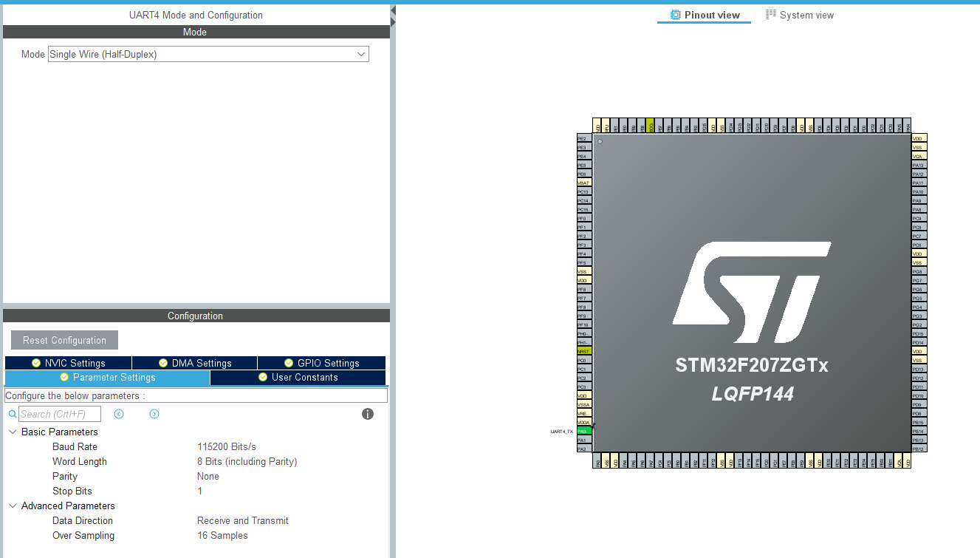980x558 pixels.
Task: Click the magnifier search icon
Action: point(13,415)
